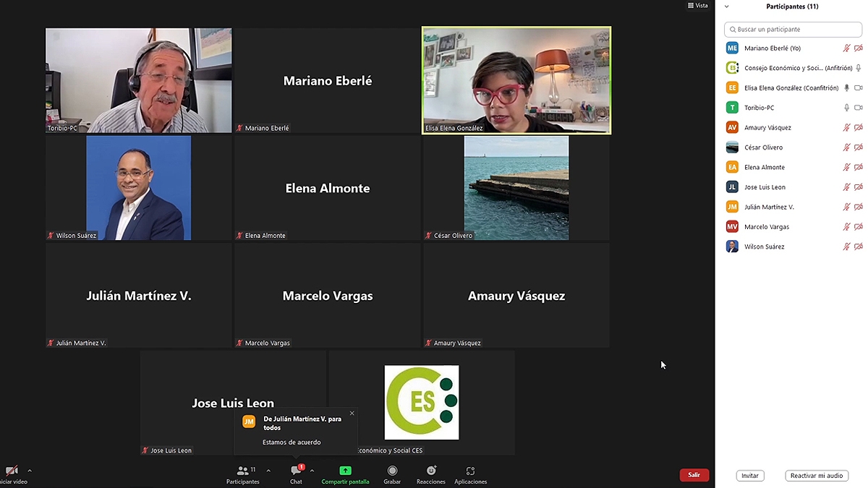Select Wilson Suárez in the participant list
The width and height of the screenshot is (868, 488).
[793, 247]
